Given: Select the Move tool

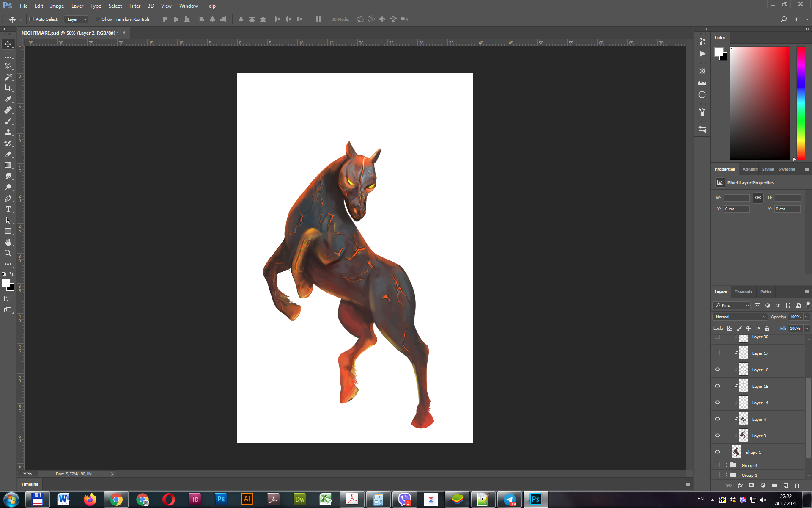Looking at the screenshot, I should click(x=8, y=44).
